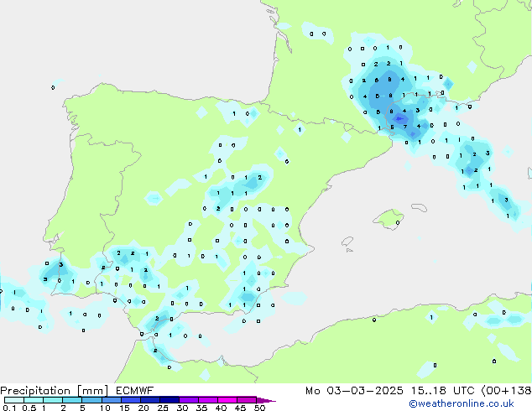Click the "(00+138" forecast hour label
The width and height of the screenshot is (532, 411).
[x=506, y=391]
